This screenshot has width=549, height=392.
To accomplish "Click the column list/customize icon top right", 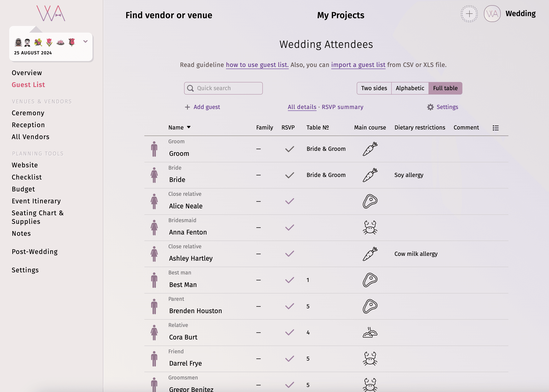I will (x=495, y=127).
